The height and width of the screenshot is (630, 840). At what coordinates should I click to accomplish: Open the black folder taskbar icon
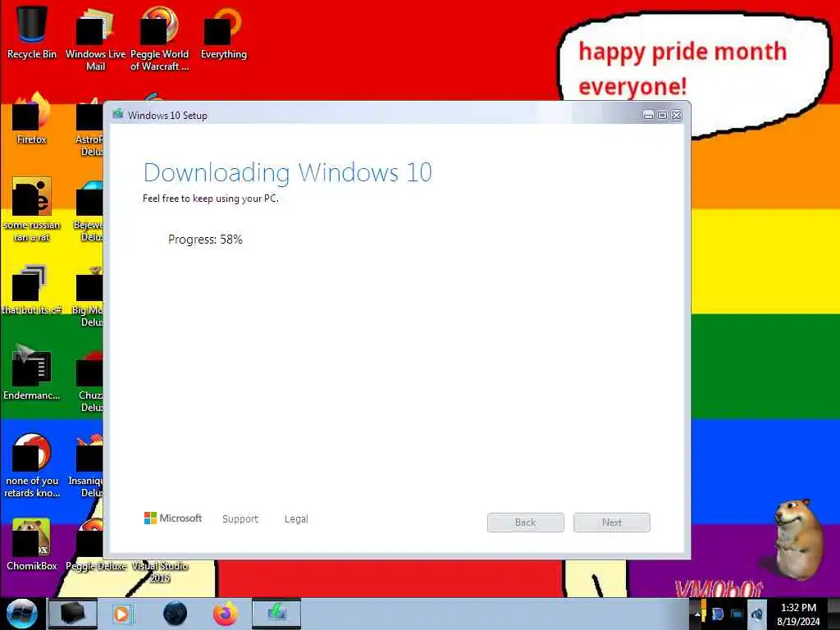click(72, 614)
